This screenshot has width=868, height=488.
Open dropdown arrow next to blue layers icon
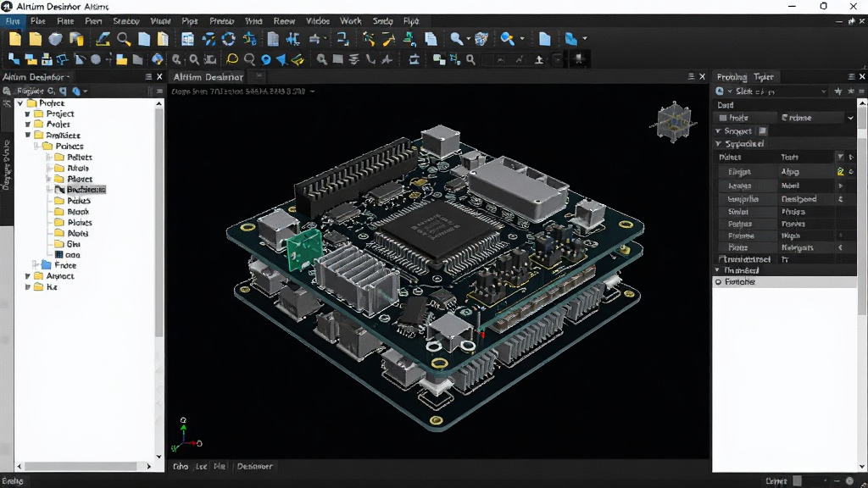click(585, 39)
